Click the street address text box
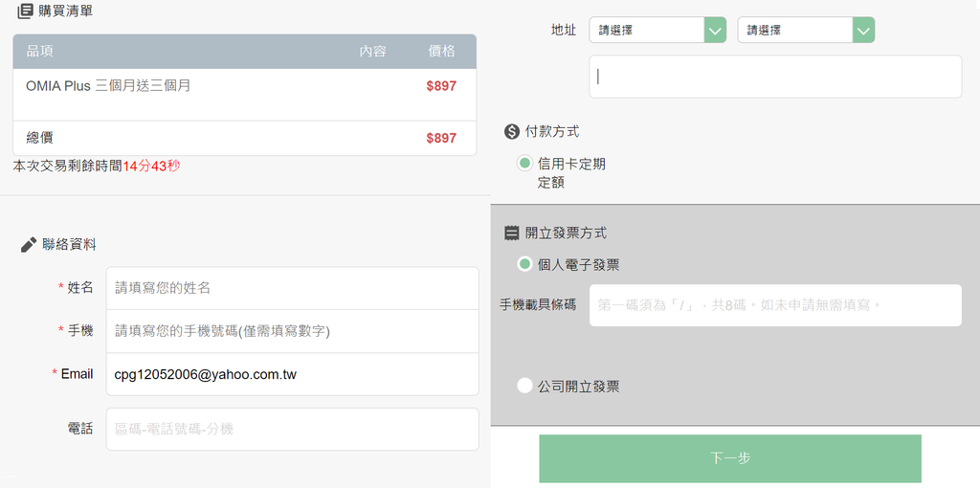The width and height of the screenshot is (980, 488). [x=775, y=77]
